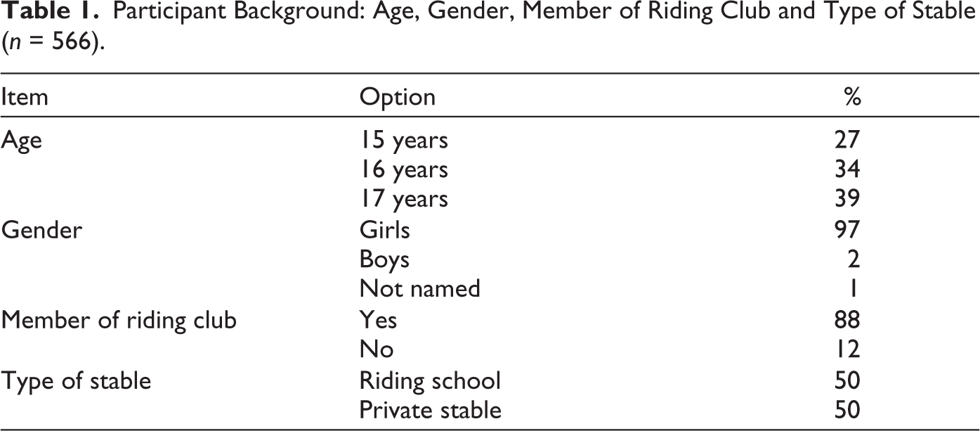The width and height of the screenshot is (980, 431).
Task: Click the Table 1 title text
Action: click(489, 27)
